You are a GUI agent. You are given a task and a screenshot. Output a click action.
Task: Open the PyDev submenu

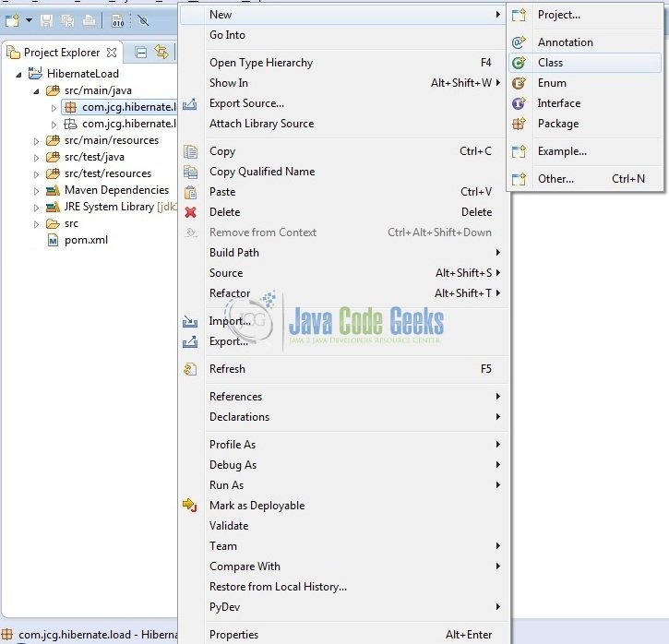[343, 607]
